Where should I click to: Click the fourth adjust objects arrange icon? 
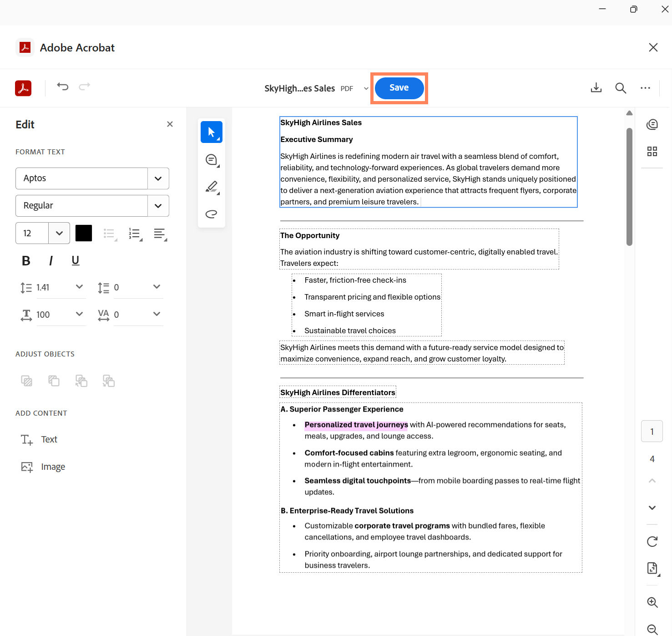[x=109, y=381]
